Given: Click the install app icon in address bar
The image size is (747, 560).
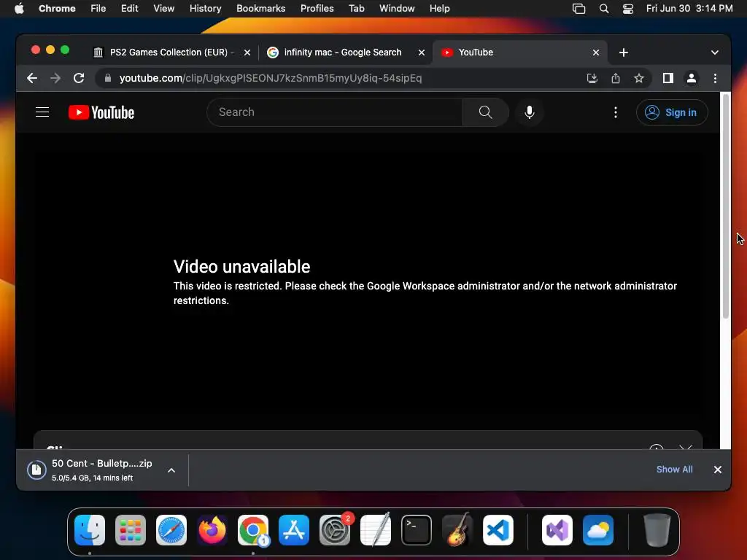Looking at the screenshot, I should point(592,78).
